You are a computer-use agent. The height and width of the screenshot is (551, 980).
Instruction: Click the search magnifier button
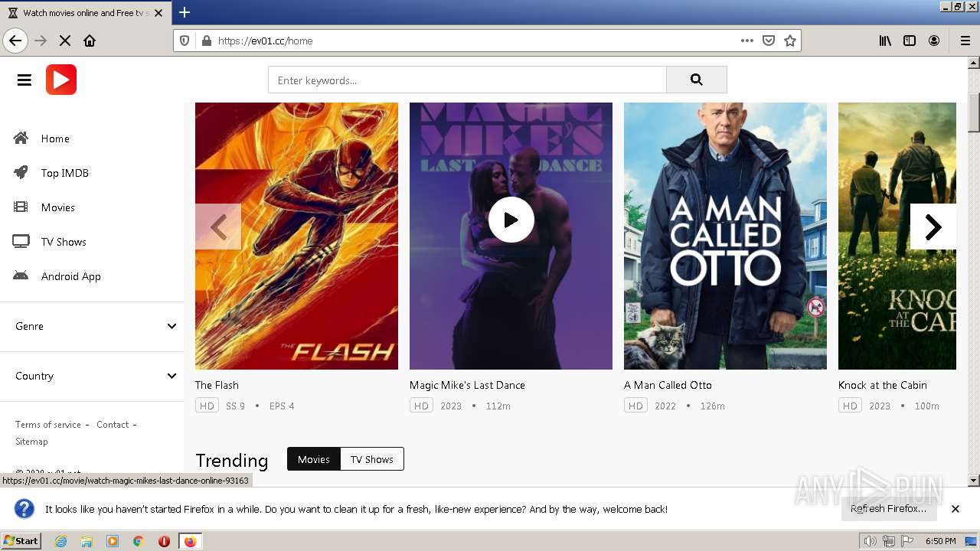(696, 80)
